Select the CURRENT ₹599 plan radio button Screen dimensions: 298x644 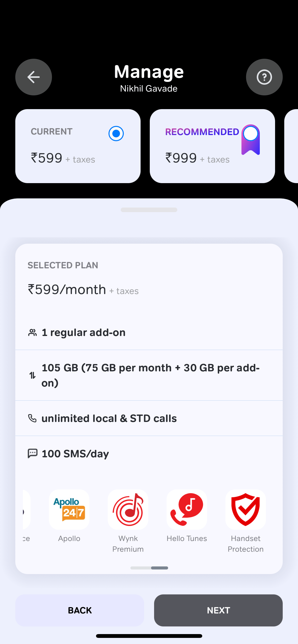(116, 133)
